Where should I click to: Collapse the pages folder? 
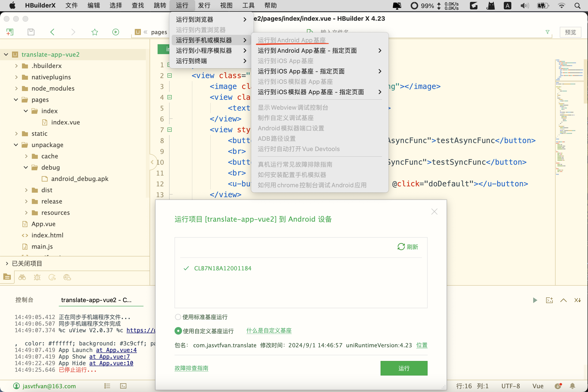[x=16, y=100]
